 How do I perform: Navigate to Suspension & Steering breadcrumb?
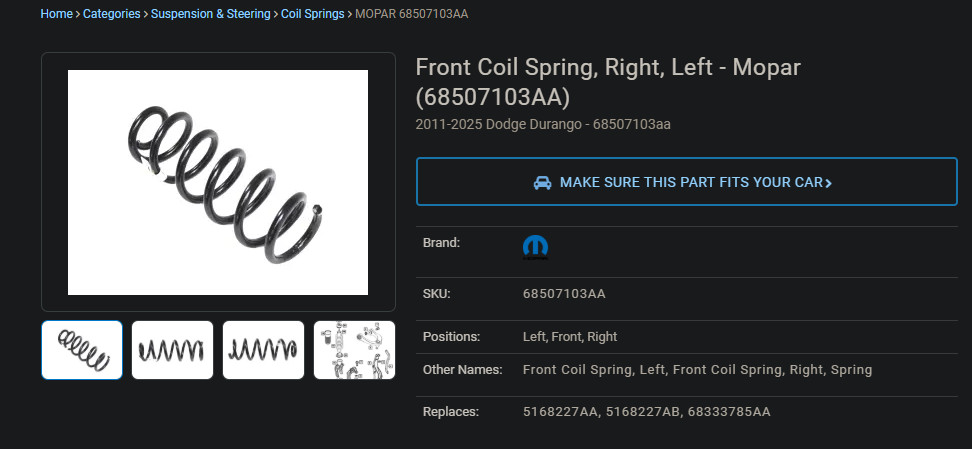[x=210, y=14]
